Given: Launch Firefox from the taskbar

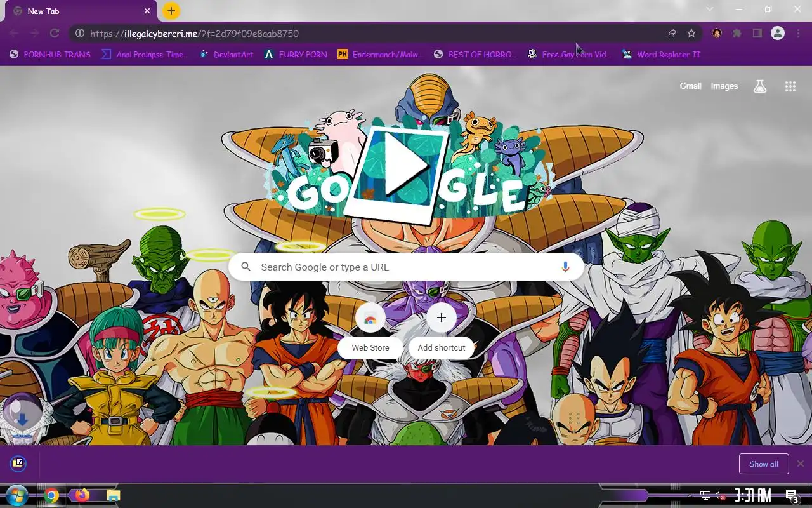Looking at the screenshot, I should pos(82,495).
